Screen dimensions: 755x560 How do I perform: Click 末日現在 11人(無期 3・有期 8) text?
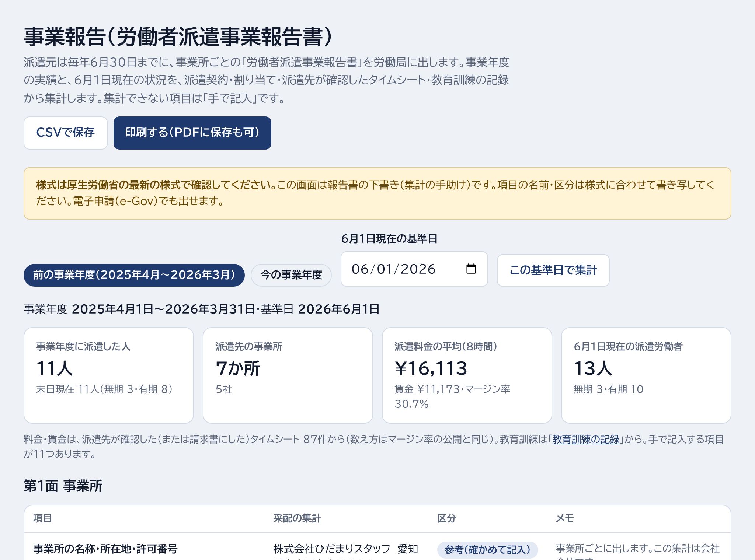pyautogui.click(x=104, y=389)
